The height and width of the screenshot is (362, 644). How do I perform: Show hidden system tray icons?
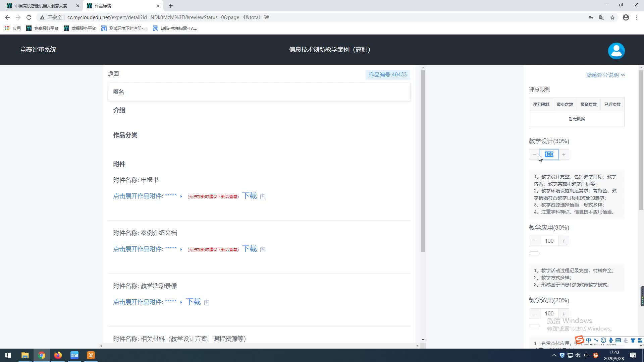[x=554, y=355]
